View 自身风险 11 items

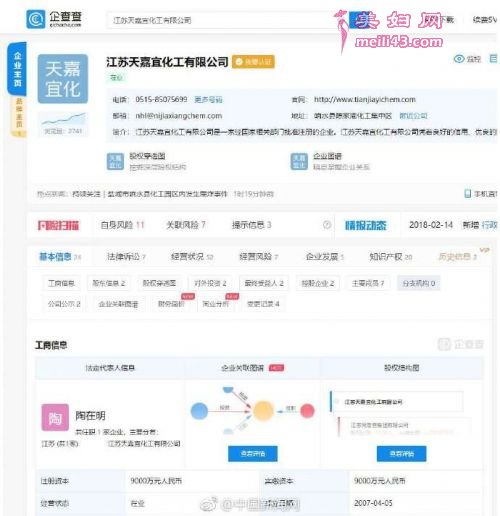(x=122, y=225)
